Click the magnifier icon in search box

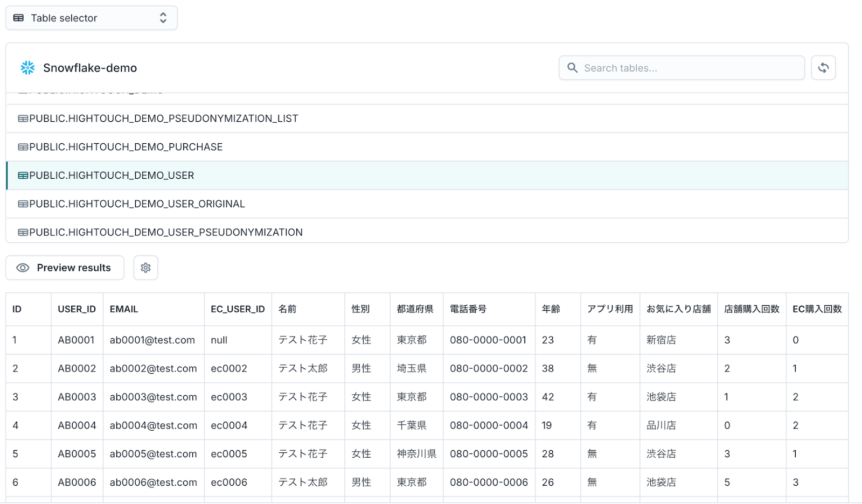(x=573, y=68)
